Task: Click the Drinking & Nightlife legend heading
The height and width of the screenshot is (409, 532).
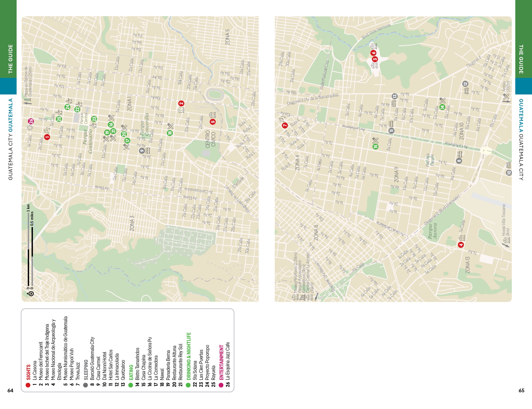Action: (189, 356)
